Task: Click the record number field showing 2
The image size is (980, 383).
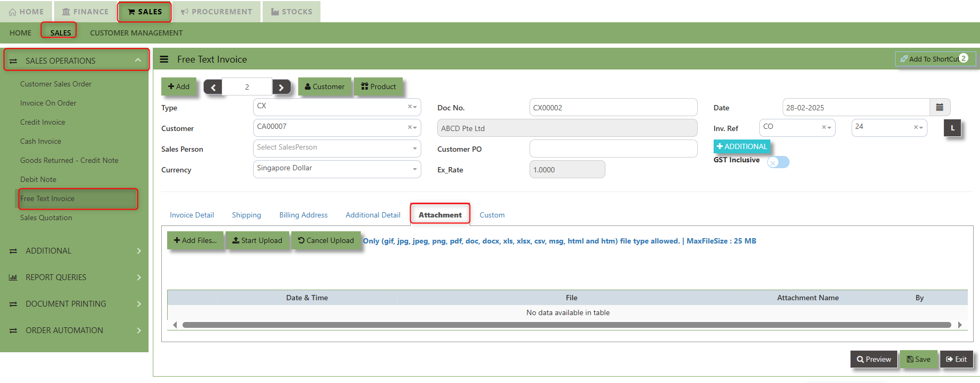Action: (247, 87)
